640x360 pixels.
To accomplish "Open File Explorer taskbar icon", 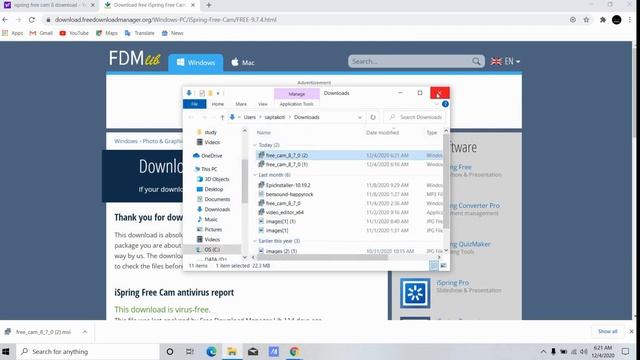I will 232,351.
